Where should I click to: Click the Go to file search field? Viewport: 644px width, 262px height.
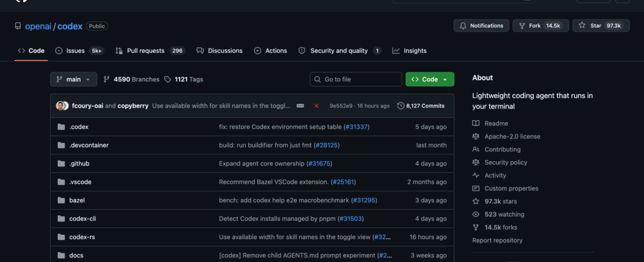pyautogui.click(x=356, y=79)
